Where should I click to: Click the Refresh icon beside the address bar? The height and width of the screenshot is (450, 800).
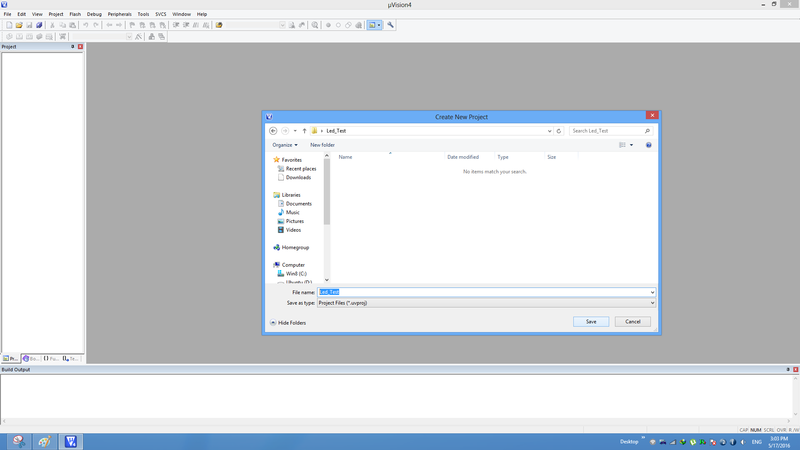(x=559, y=131)
